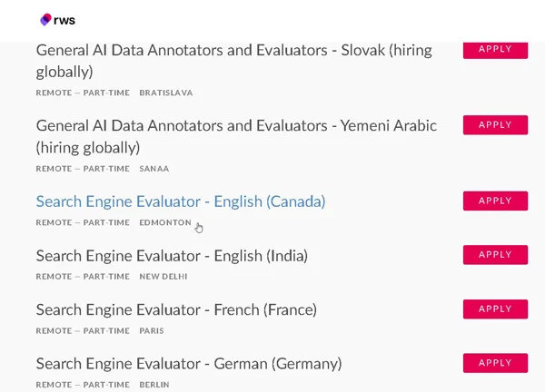Click the NEW DELHI location label
The height and width of the screenshot is (392, 545).
click(163, 277)
